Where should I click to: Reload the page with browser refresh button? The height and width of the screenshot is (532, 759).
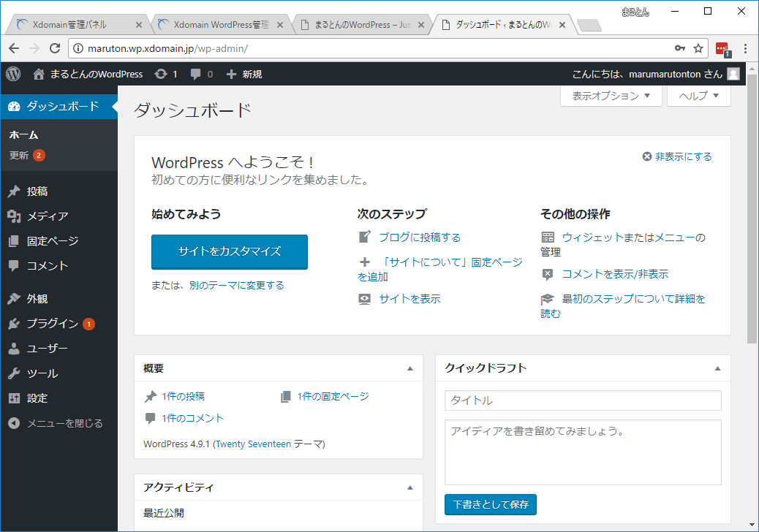[x=55, y=48]
